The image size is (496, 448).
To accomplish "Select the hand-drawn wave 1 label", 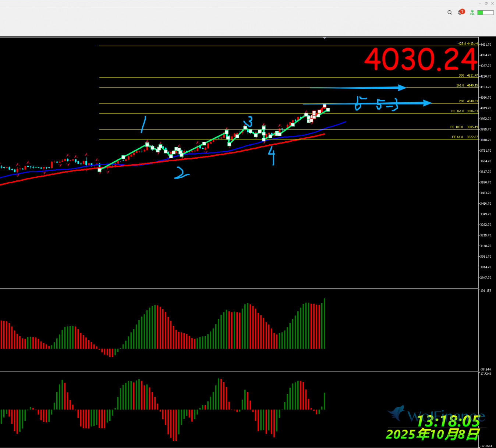I will pos(144,124).
